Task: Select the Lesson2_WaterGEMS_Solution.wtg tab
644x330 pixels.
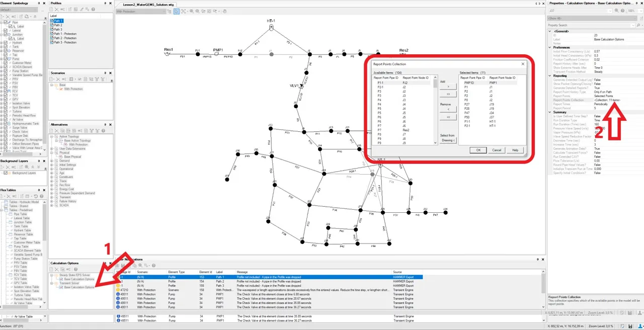Action: tap(145, 4)
